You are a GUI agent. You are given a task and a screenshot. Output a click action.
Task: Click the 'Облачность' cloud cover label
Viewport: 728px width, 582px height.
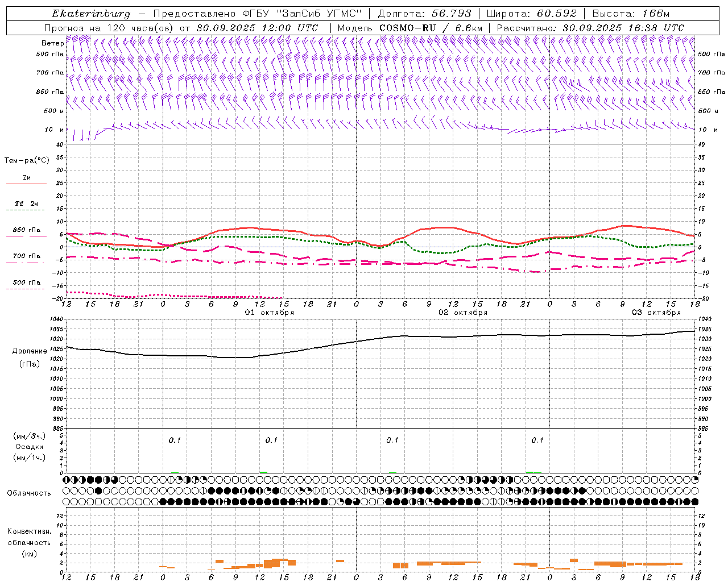(29, 493)
